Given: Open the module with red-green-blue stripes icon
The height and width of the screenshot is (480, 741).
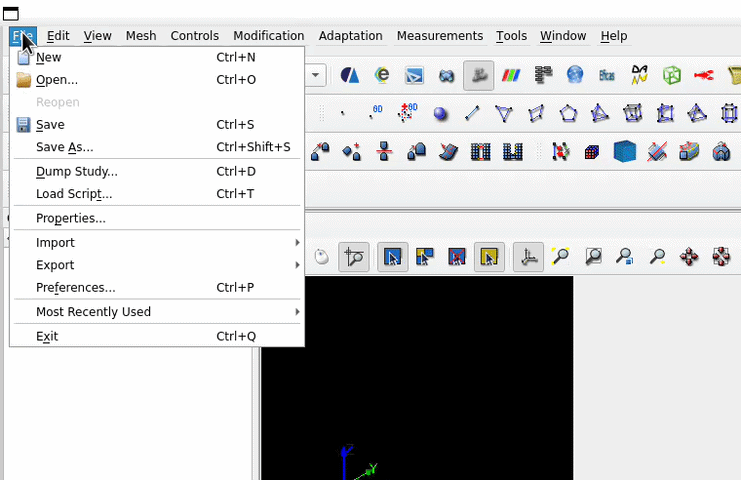Looking at the screenshot, I should click(x=511, y=75).
